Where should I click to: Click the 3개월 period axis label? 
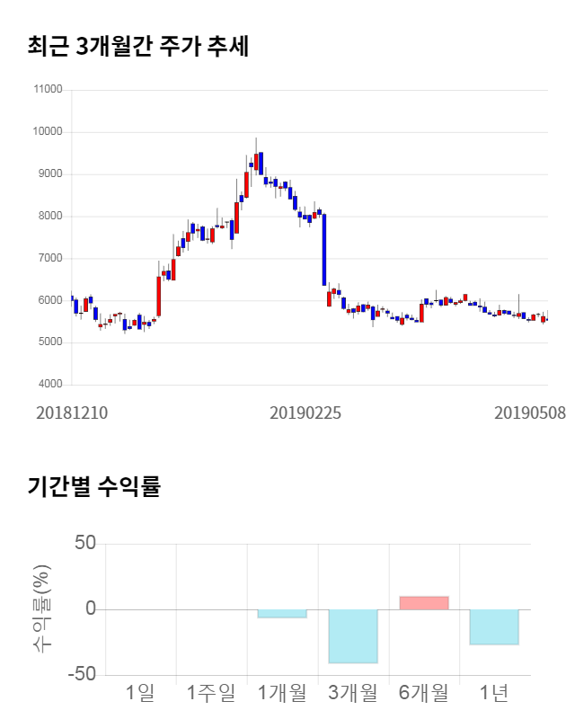pyautogui.click(x=352, y=693)
